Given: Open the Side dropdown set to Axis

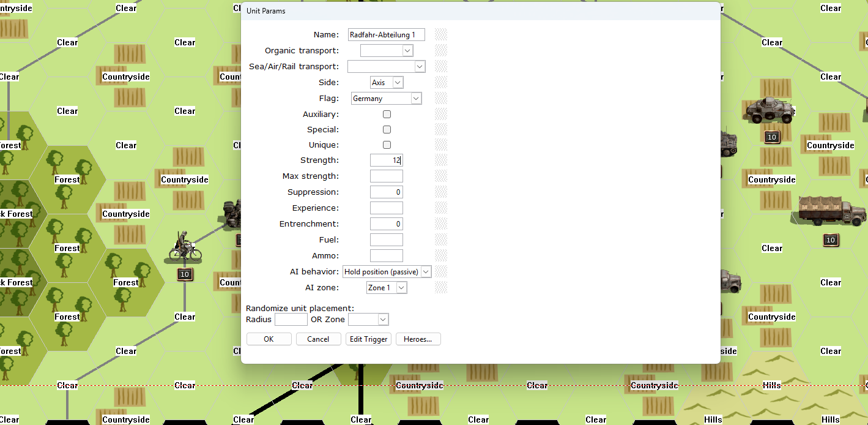Looking at the screenshot, I should tap(387, 83).
